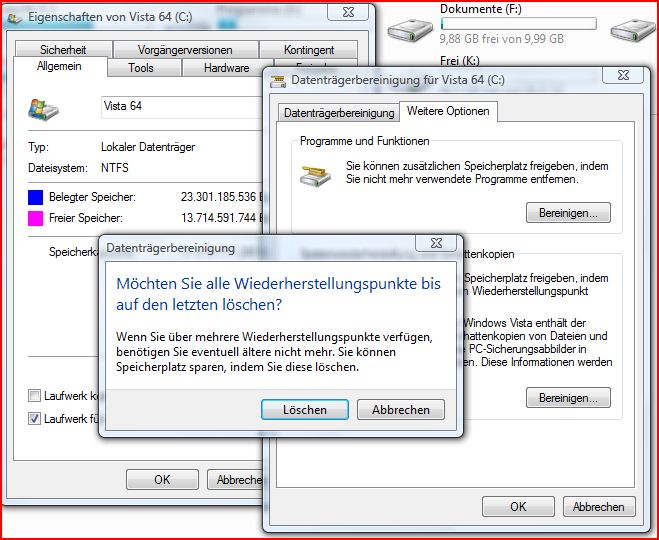This screenshot has height=540, width=659.
Task: Click the free space value 13.714.591.744
Action: click(218, 218)
